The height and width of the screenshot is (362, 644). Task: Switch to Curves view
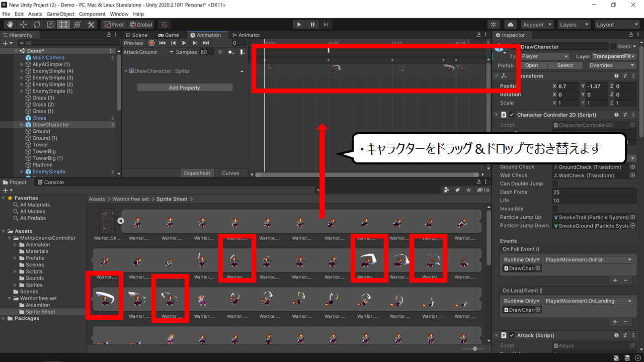[230, 173]
